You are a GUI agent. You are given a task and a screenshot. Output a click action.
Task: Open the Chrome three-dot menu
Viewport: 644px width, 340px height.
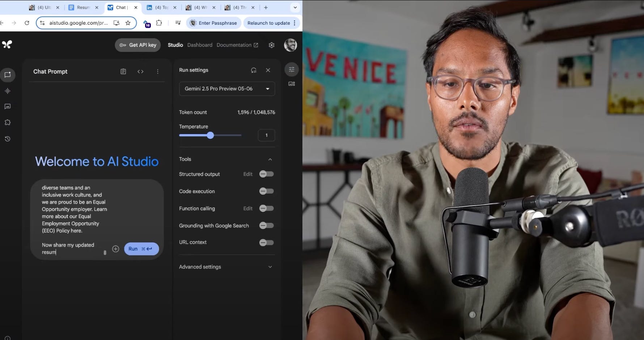pos(295,23)
